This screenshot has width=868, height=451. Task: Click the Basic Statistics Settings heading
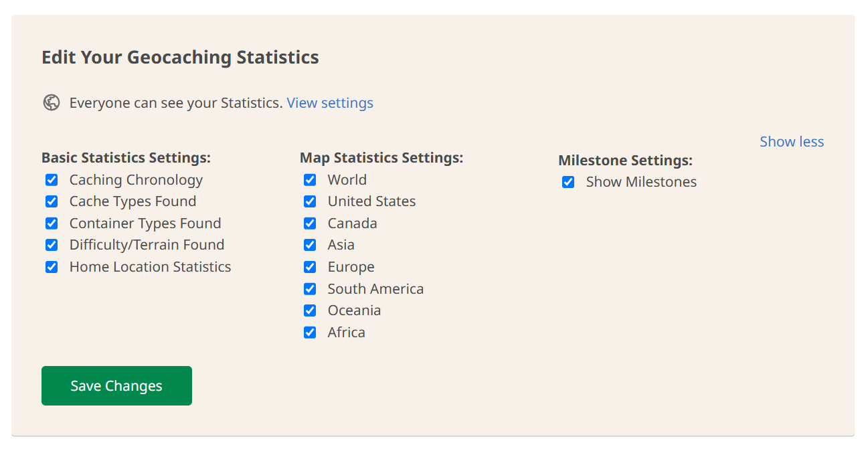pyautogui.click(x=126, y=158)
